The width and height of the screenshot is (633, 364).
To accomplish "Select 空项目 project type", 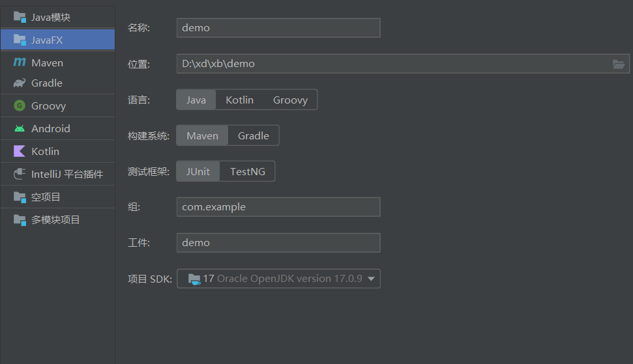I will 58,197.
